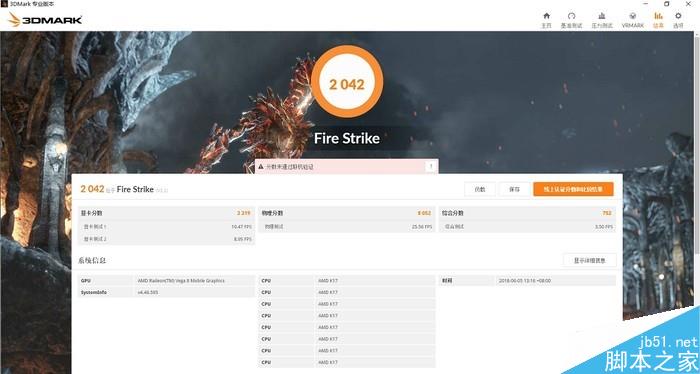Restore the 3DMark window size
This screenshot has width=700, height=374.
pos(667,4)
